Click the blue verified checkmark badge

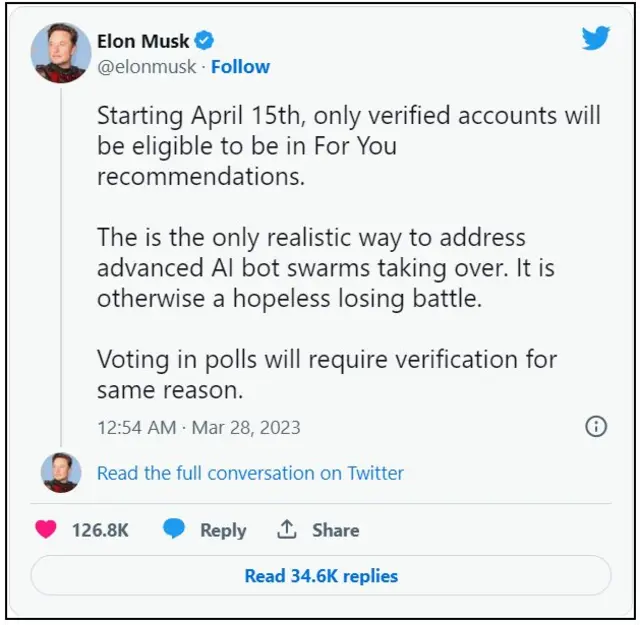tap(204, 41)
